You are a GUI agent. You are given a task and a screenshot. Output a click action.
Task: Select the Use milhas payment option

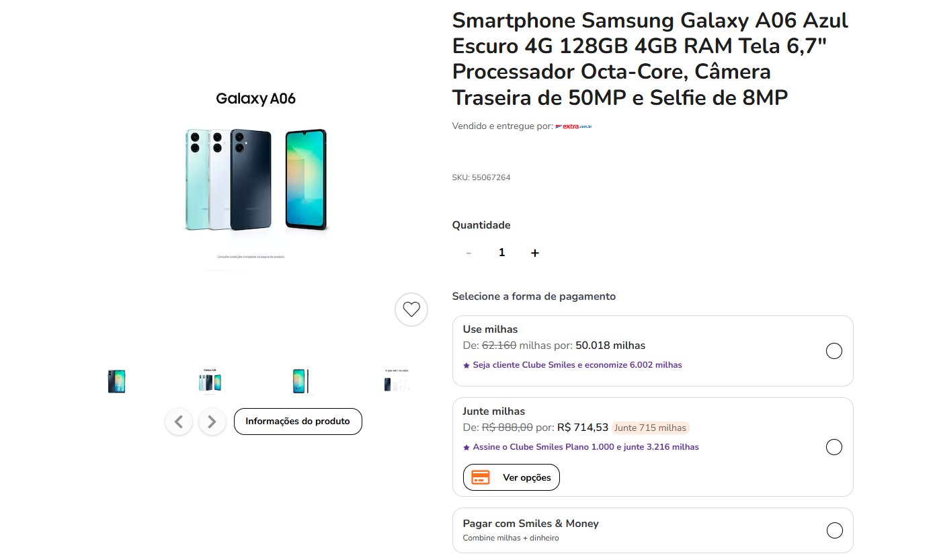click(x=834, y=351)
